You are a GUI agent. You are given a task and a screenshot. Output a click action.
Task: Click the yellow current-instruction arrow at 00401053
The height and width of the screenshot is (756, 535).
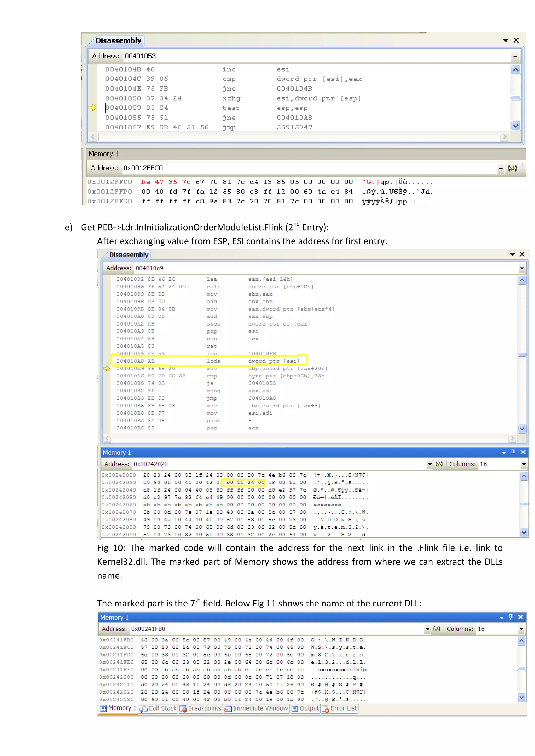pos(92,108)
